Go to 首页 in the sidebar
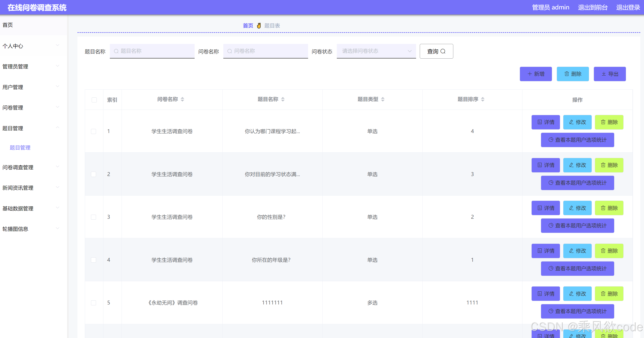644x338 pixels. 8,25
